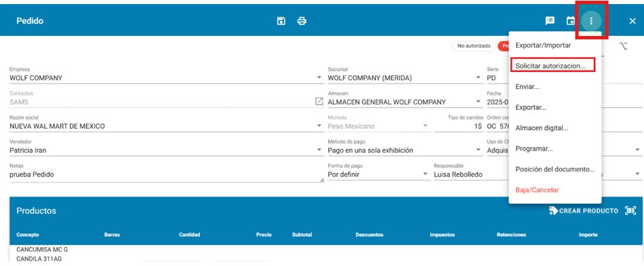Open Almacen digital... menu entry
This screenshot has width=644, height=266.
555,128
